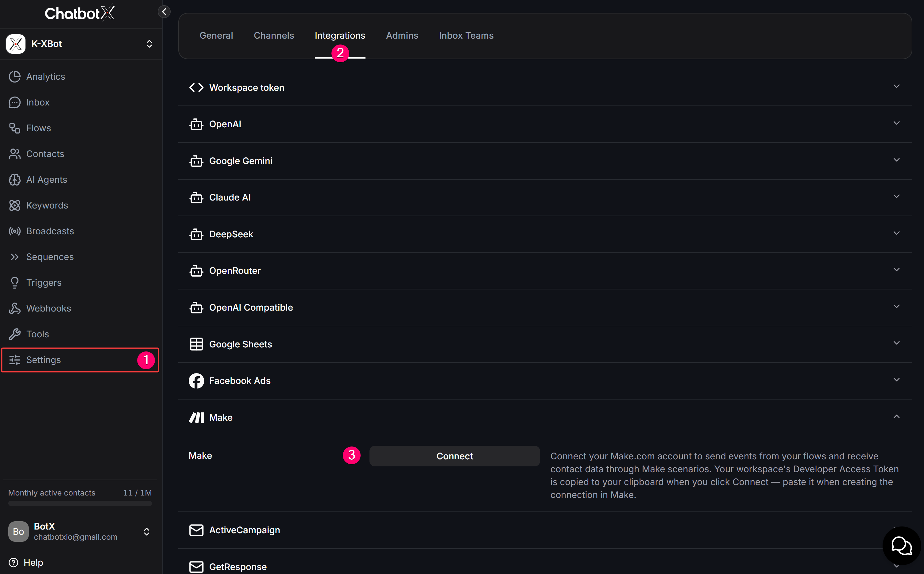Click the Google Gemini robot icon
This screenshot has width=924, height=574.
[x=196, y=161]
